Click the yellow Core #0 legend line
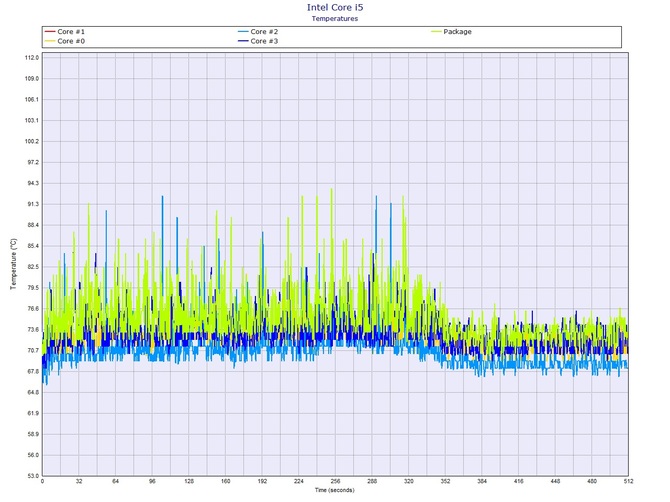670x502 pixels. point(50,41)
